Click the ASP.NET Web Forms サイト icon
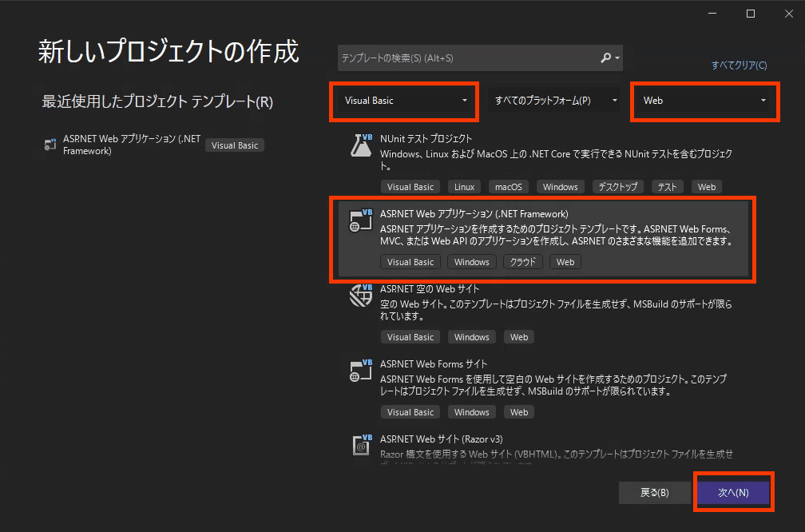 point(361,371)
